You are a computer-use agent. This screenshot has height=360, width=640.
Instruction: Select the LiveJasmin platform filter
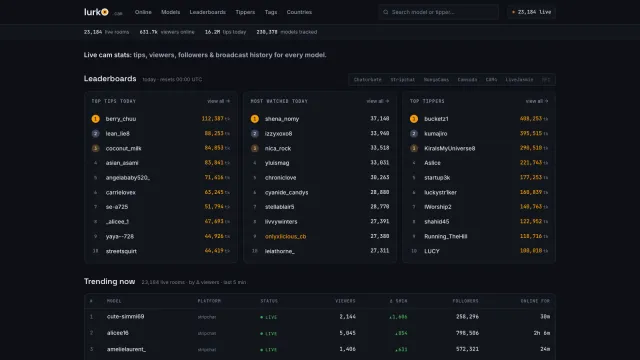(519, 80)
